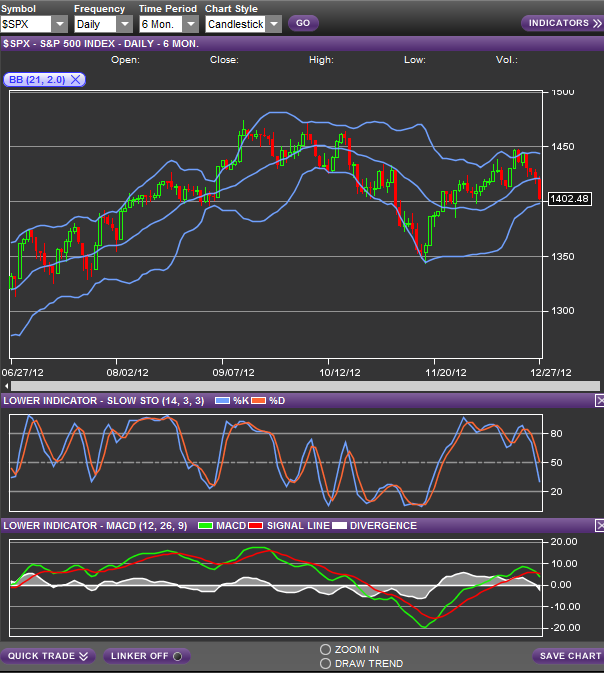The image size is (604, 673).
Task: Open the Chart Style Candlestick dropdown
Action: tap(273, 23)
